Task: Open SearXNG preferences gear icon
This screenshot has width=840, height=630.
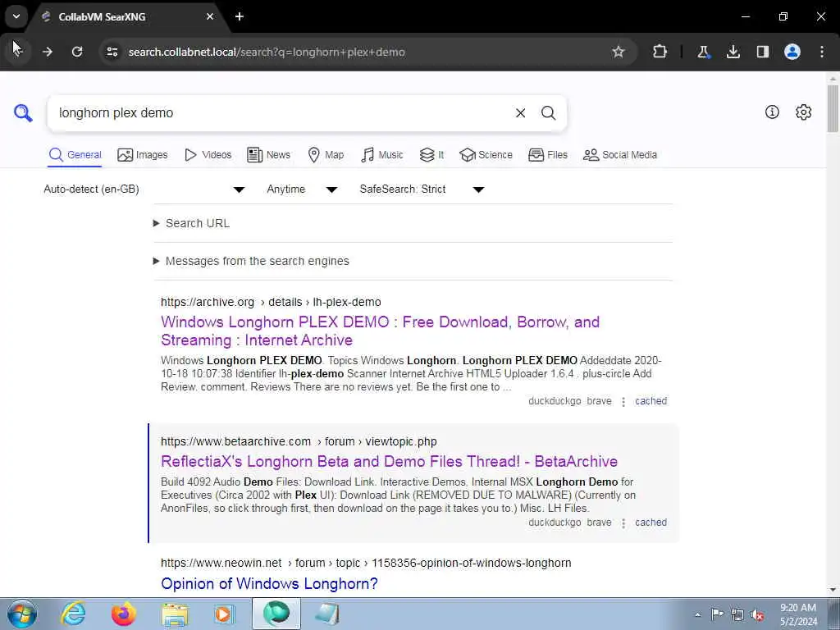Action: click(x=804, y=112)
